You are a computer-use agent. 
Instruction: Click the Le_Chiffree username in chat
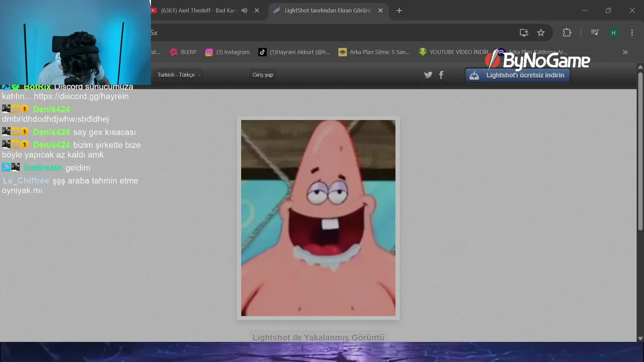pos(26,180)
